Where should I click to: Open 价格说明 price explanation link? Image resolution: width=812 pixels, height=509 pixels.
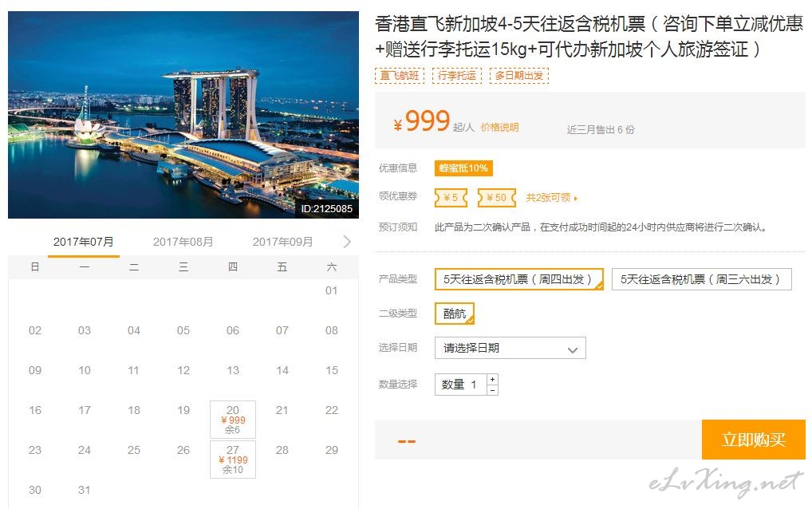(x=500, y=128)
